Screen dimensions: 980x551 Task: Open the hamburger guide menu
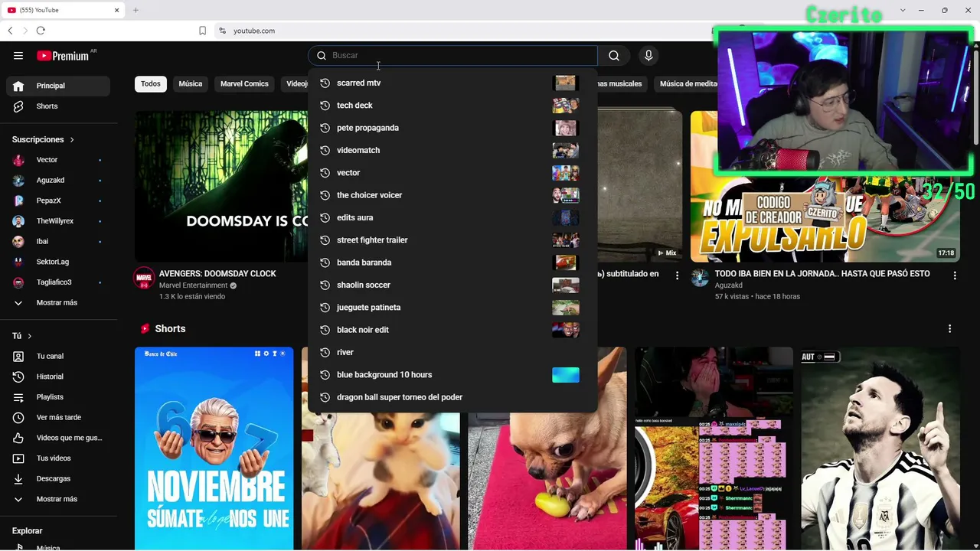(18, 55)
